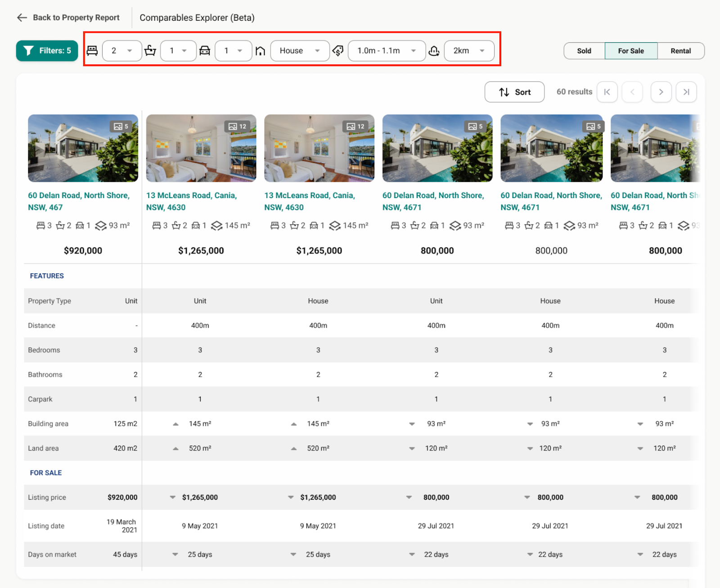Switch to the Rental listings view
Viewport: 720px width, 588px height.
coord(680,51)
